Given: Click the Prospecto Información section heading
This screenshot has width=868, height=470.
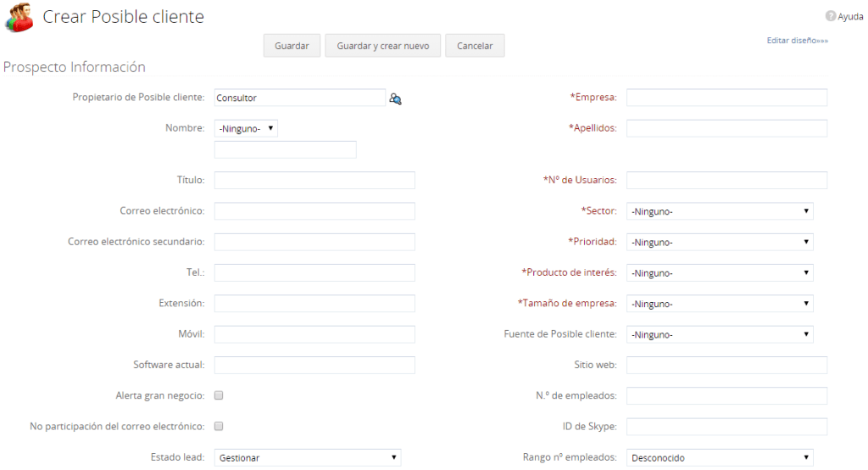Looking at the screenshot, I should (75, 67).
